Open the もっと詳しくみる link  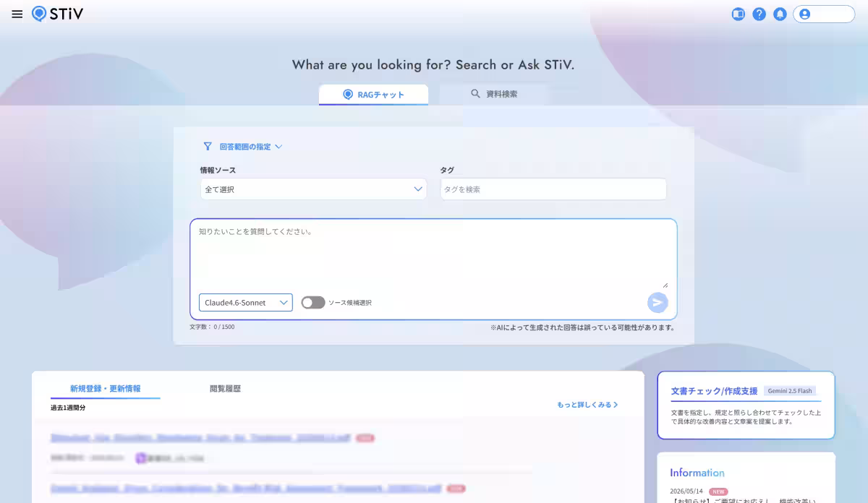pyautogui.click(x=587, y=405)
